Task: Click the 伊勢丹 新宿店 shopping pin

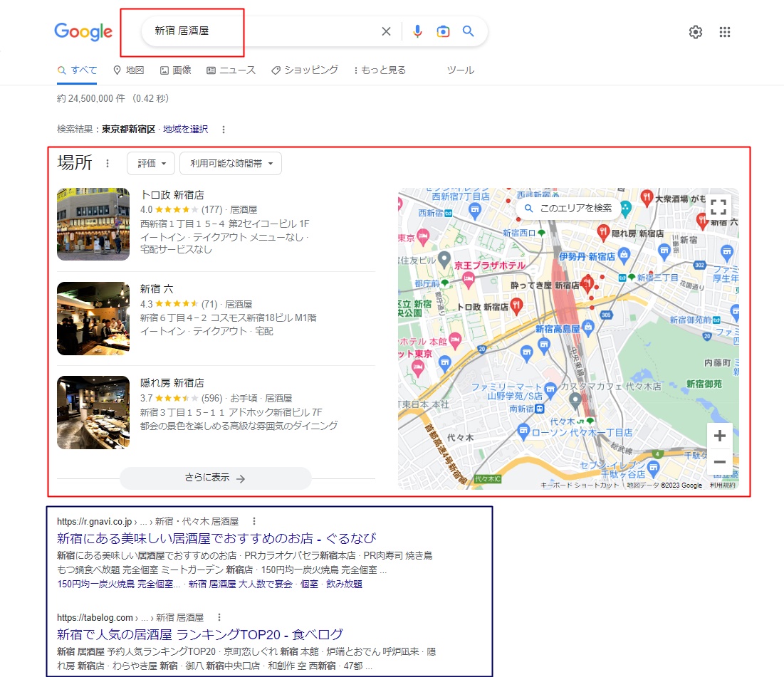Action: point(624,256)
